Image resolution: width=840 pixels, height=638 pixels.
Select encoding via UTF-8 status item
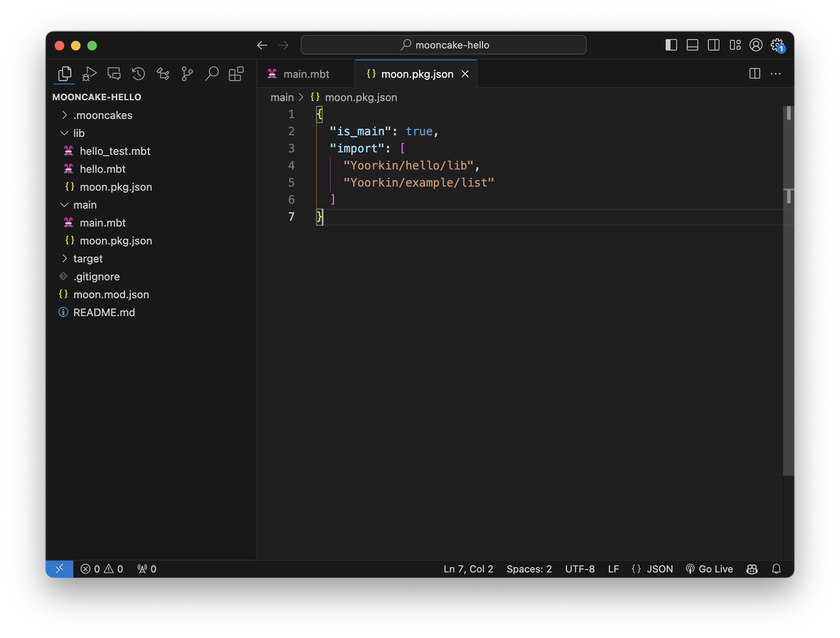(580, 569)
